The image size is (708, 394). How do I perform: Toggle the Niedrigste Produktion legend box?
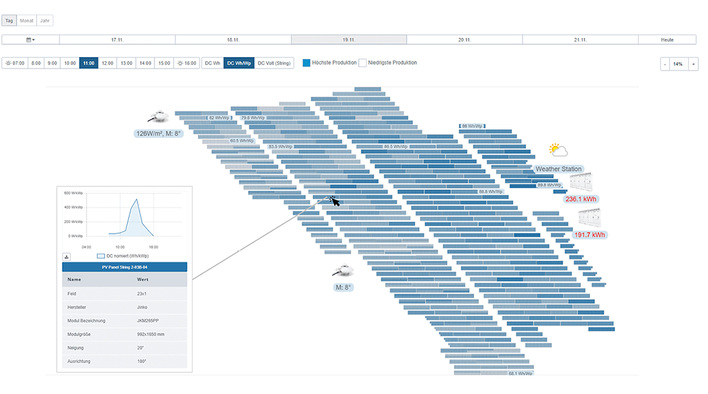click(362, 63)
